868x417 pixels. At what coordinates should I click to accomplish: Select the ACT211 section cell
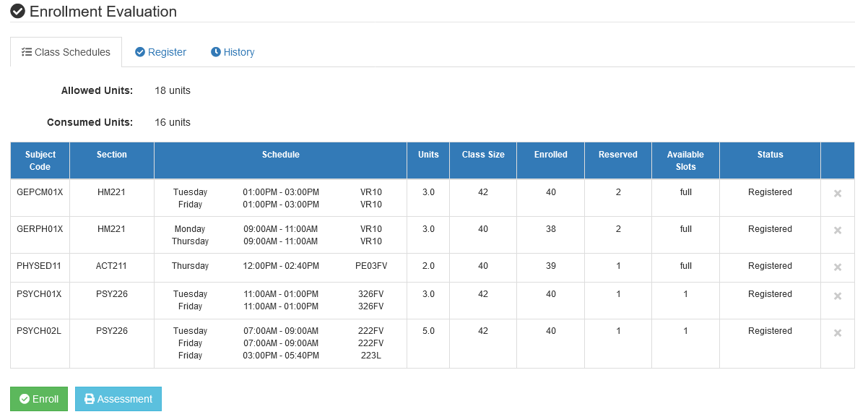(x=111, y=266)
